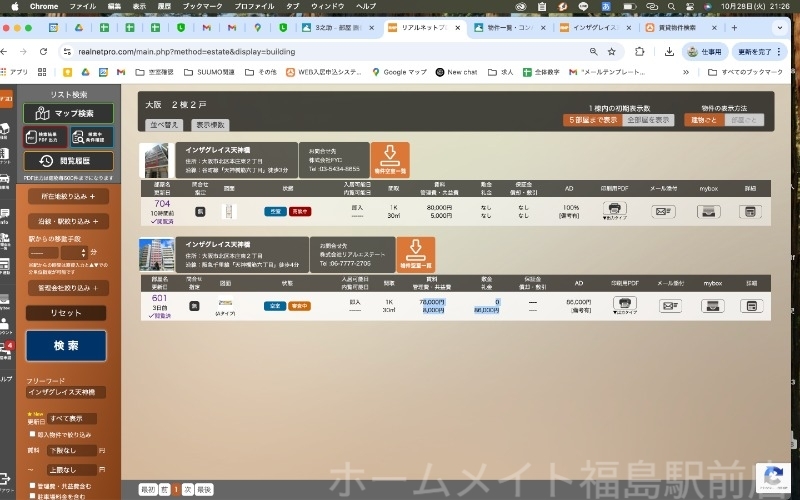The width and height of the screenshot is (800, 500).
Task: Open Chrome ファイル menu
Action: point(83,7)
